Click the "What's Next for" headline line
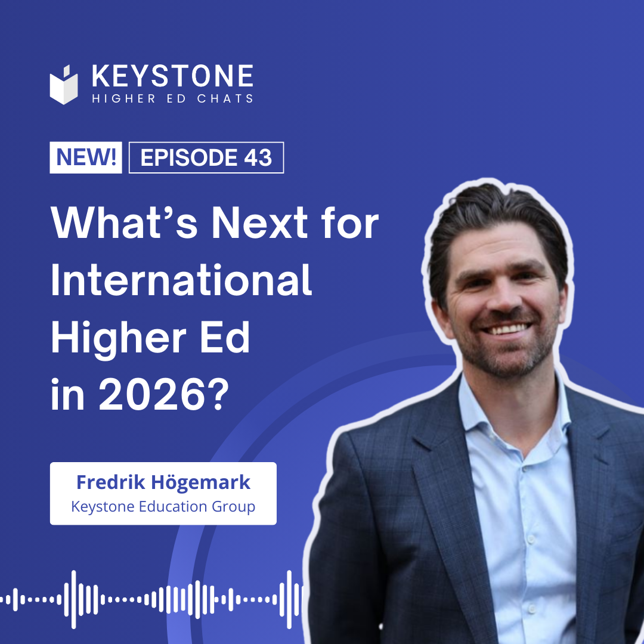This screenshot has height=644, width=644. (x=215, y=224)
